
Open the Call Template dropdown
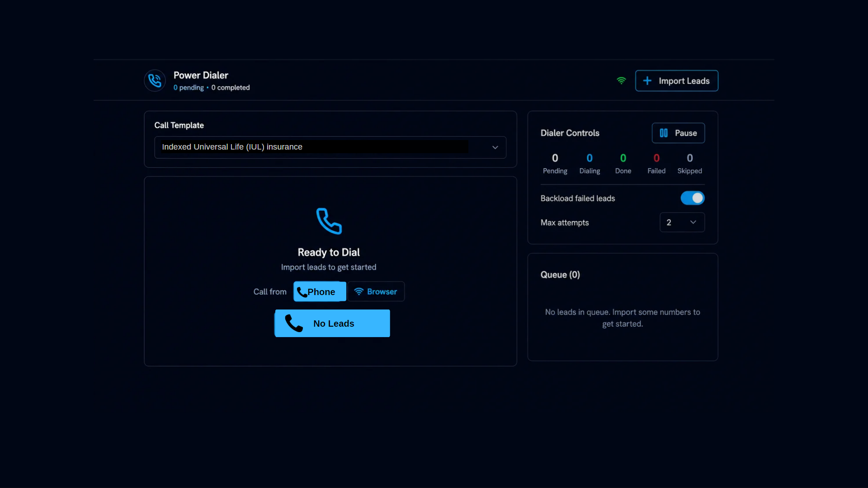(x=330, y=147)
